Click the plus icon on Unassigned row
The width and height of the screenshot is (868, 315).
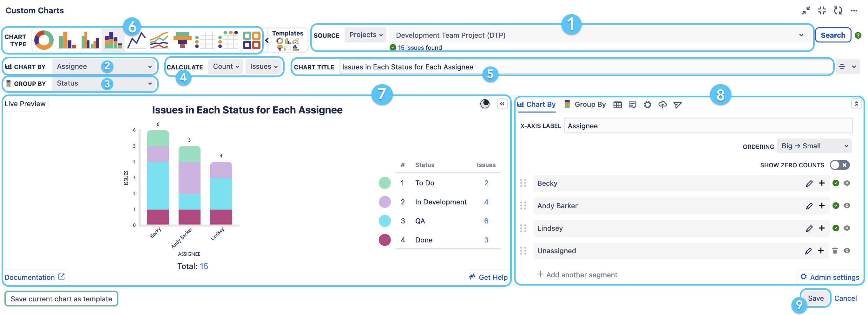click(821, 251)
